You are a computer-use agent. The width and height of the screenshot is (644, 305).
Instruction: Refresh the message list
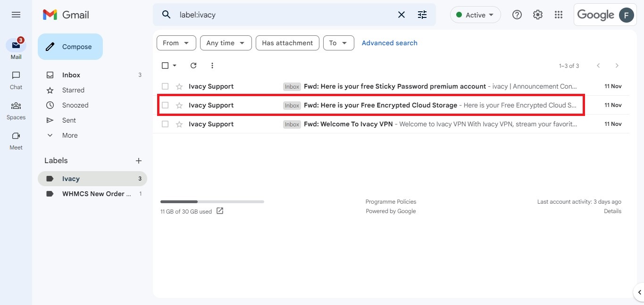[x=193, y=66]
